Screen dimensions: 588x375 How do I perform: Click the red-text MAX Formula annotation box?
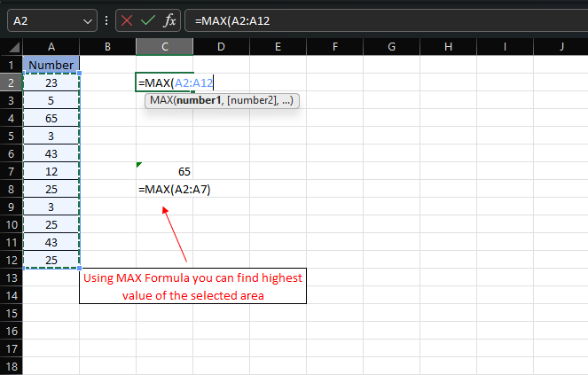(x=192, y=286)
